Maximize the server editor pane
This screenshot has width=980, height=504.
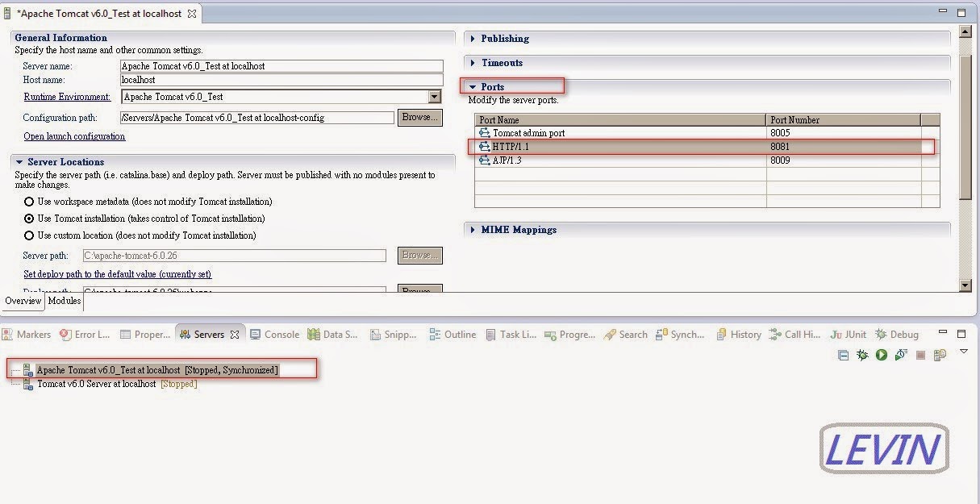962,13
